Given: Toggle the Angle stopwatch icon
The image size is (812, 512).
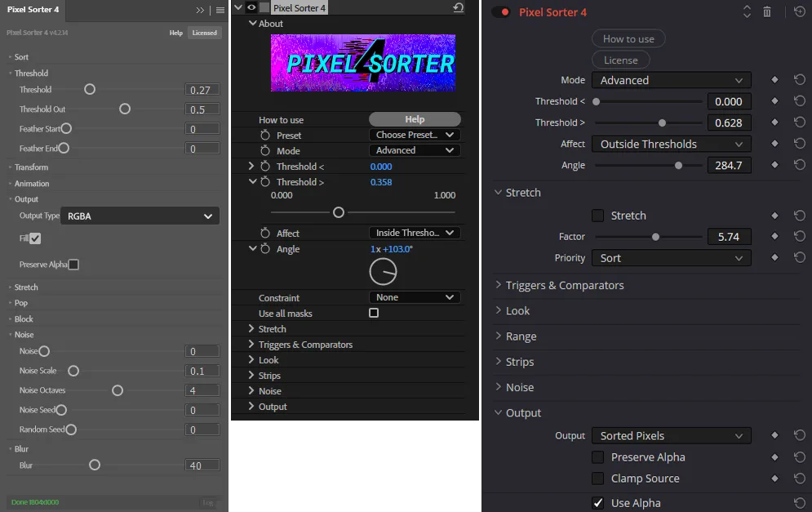Looking at the screenshot, I should click(265, 249).
